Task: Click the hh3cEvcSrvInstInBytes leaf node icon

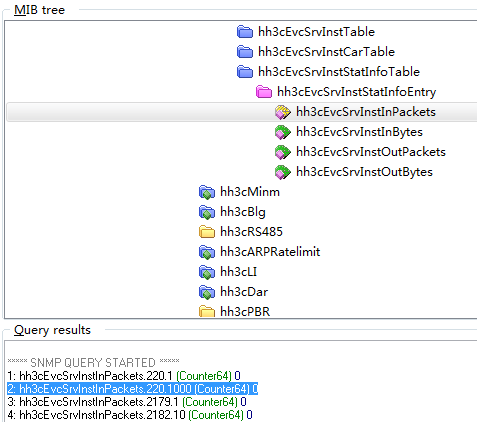Action: [283, 132]
